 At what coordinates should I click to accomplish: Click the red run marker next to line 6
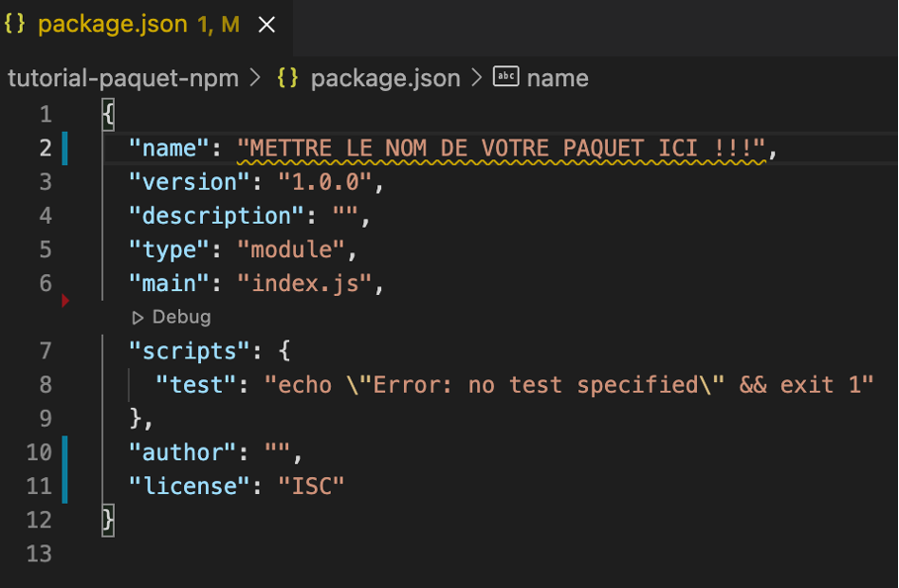point(64,301)
